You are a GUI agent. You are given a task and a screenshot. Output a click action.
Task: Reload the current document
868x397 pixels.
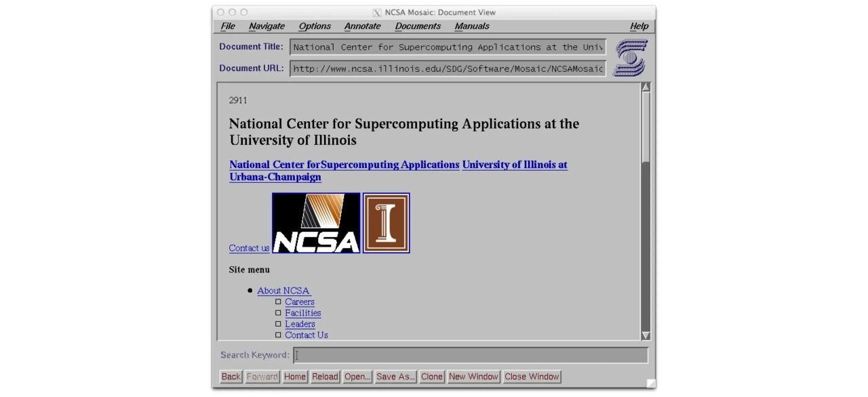tap(325, 377)
